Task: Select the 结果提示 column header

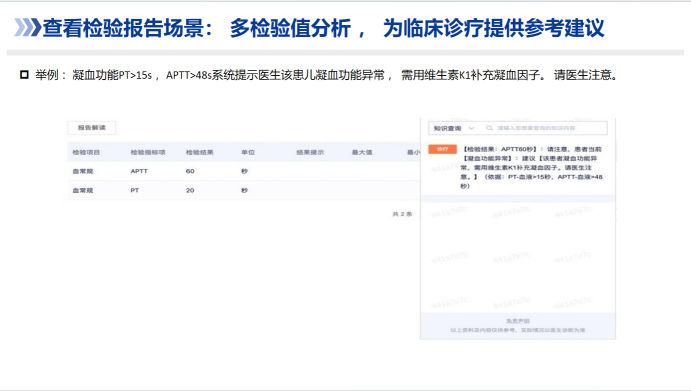Action: point(310,153)
